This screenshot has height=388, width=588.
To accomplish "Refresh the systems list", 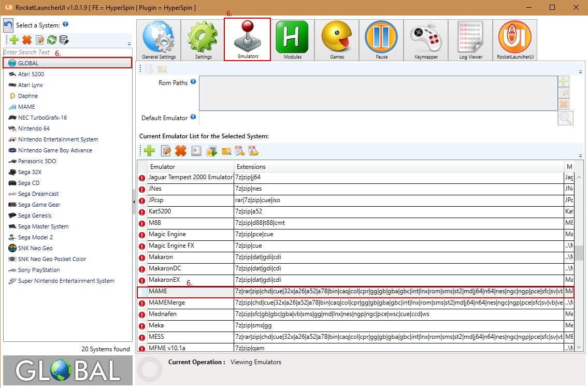I will (52, 40).
